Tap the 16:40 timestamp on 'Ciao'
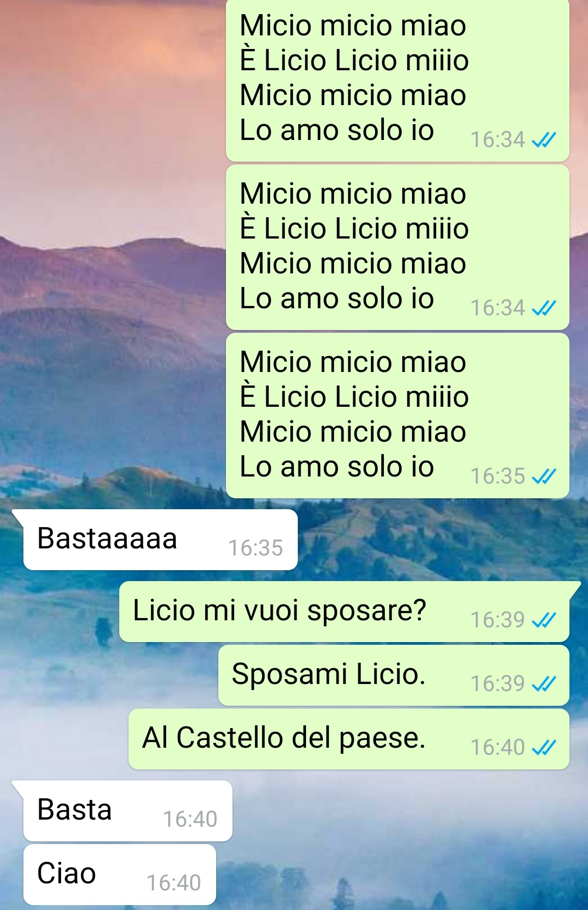The image size is (588, 910). click(174, 883)
